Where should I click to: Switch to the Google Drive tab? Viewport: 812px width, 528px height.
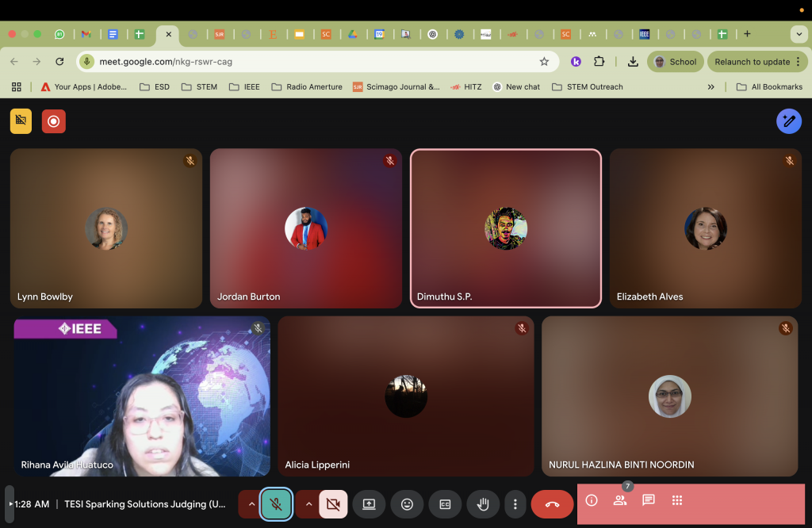coord(353,34)
